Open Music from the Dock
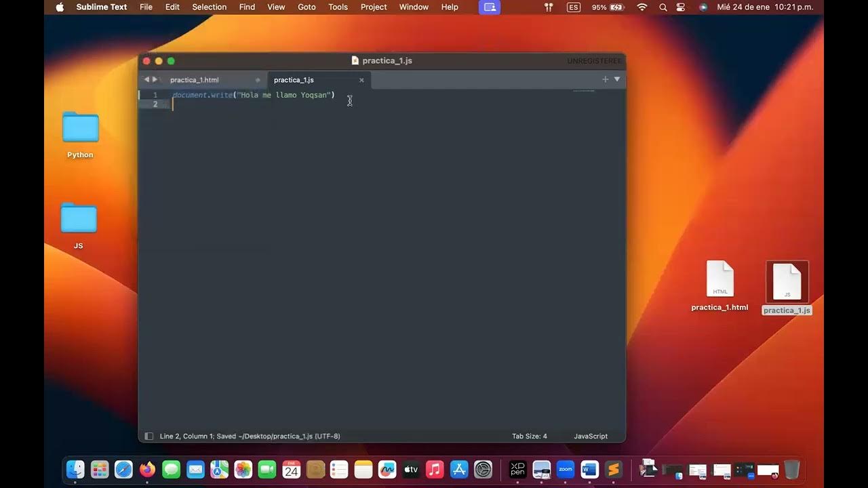868x488 pixels. (x=435, y=469)
